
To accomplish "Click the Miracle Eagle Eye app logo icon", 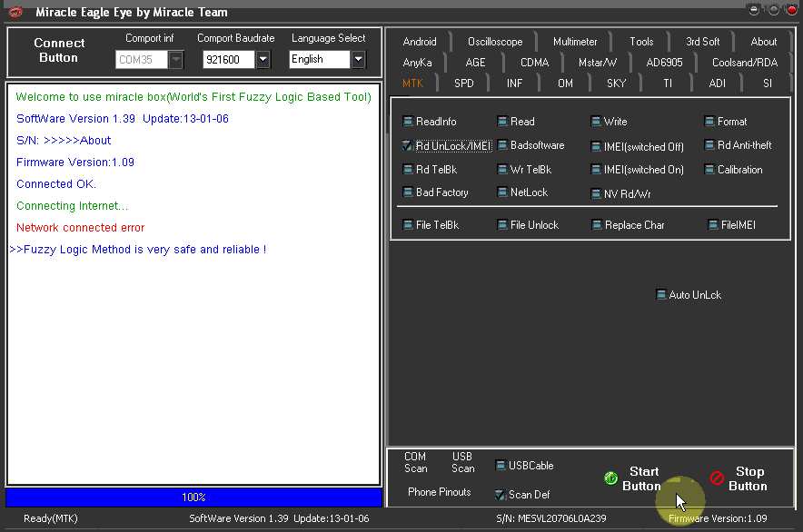I will tap(15, 12).
